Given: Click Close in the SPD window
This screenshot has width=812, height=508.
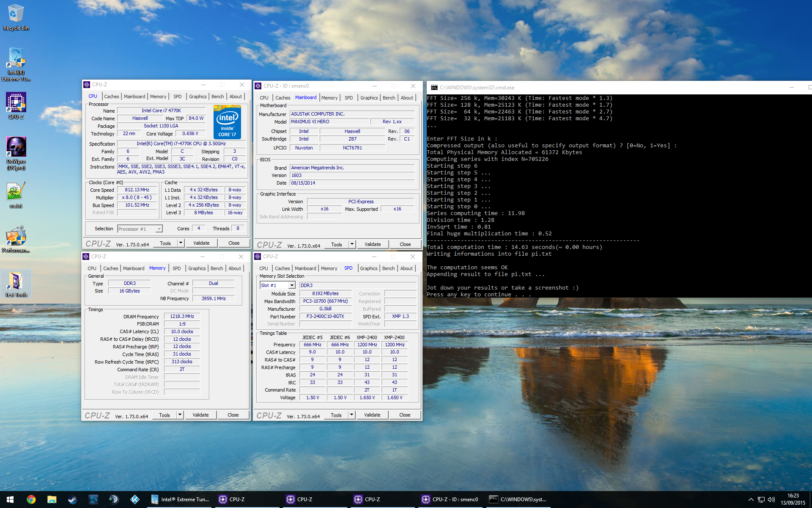Looking at the screenshot, I should 405,415.
